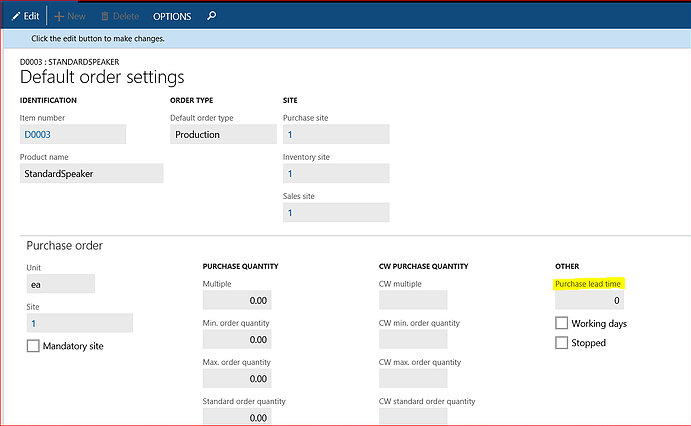Image resolution: width=691 pixels, height=426 pixels.
Task: Enable the Working days checkbox
Action: pyautogui.click(x=561, y=323)
